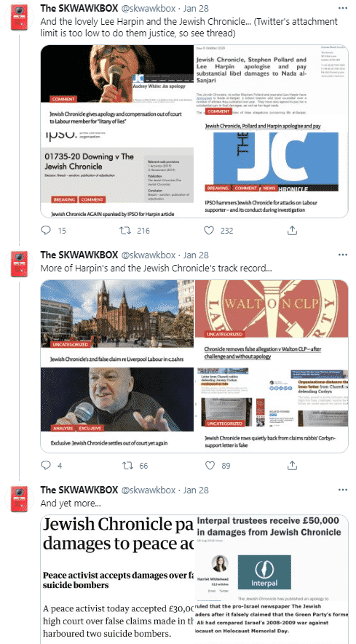Open The SKWAWKBOX profile name on first tweet
Screen dimensions: 356x644
79,8
